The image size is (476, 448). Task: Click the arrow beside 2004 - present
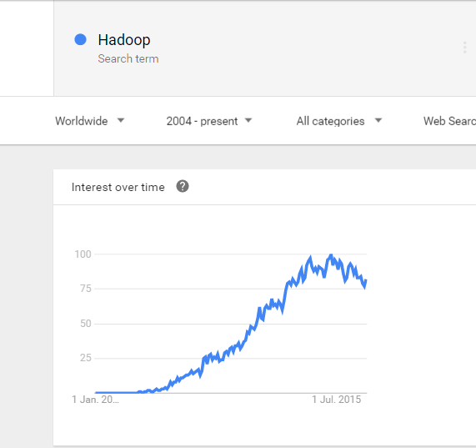(248, 120)
